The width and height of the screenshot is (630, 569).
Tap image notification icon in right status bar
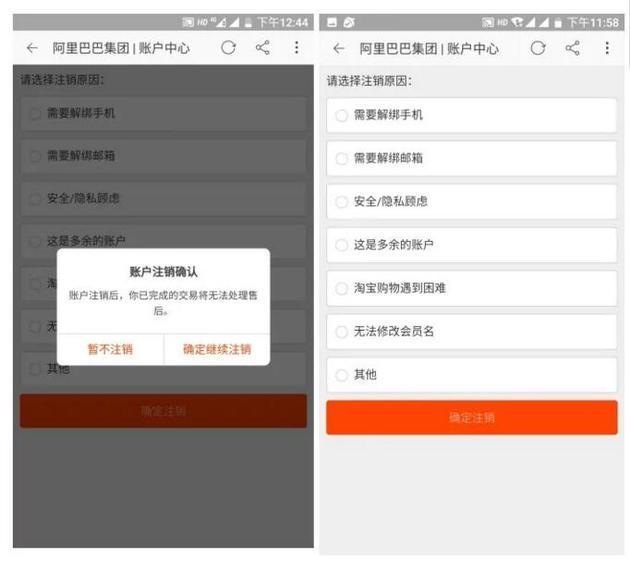click(x=332, y=22)
